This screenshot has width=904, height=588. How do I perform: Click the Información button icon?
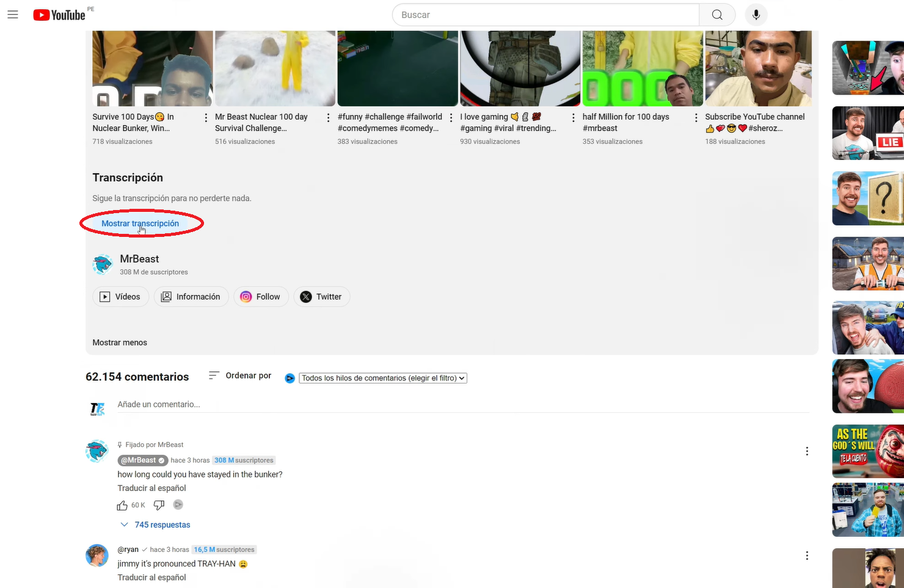click(x=166, y=297)
